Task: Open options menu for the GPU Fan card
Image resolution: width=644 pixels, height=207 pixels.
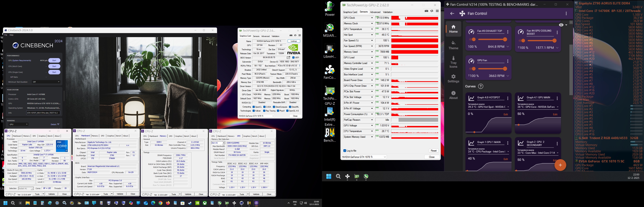Action: point(508,61)
